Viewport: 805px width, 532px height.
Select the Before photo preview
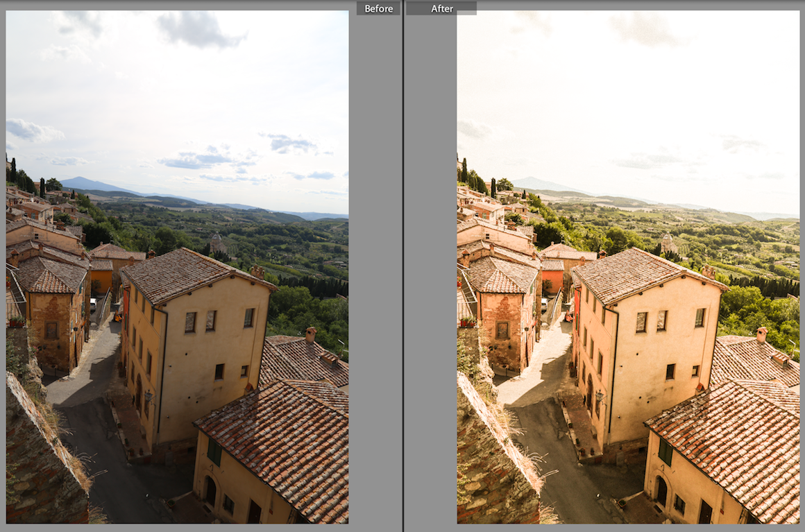(177, 267)
